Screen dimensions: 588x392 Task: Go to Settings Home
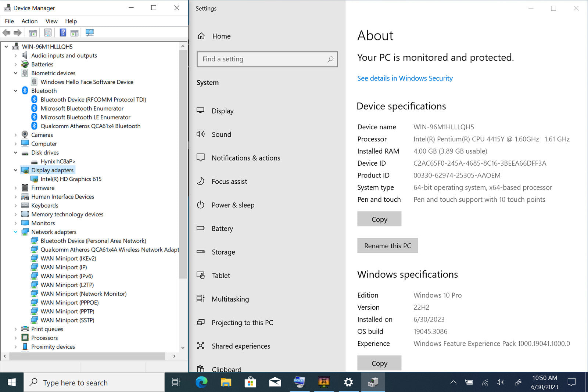point(221,36)
